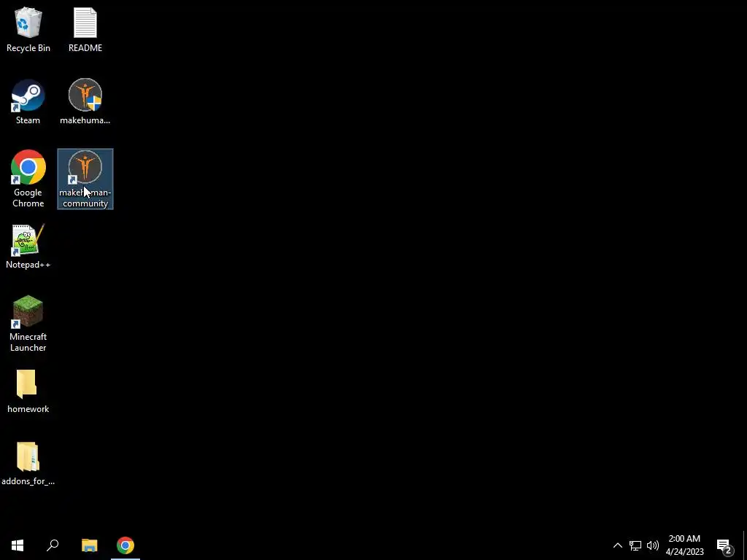This screenshot has width=747, height=560.
Task: Expand hidden system tray icons
Action: pos(617,545)
